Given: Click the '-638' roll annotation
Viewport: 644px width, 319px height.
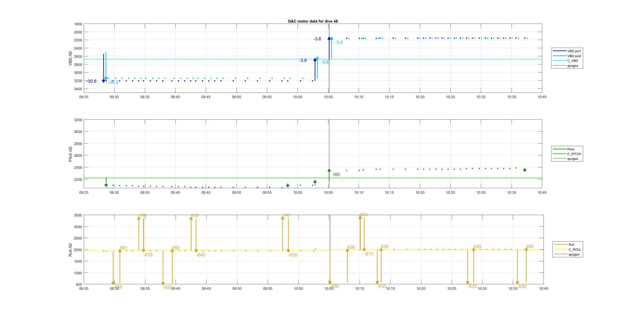Looking at the screenshot, I should tap(522, 286).
